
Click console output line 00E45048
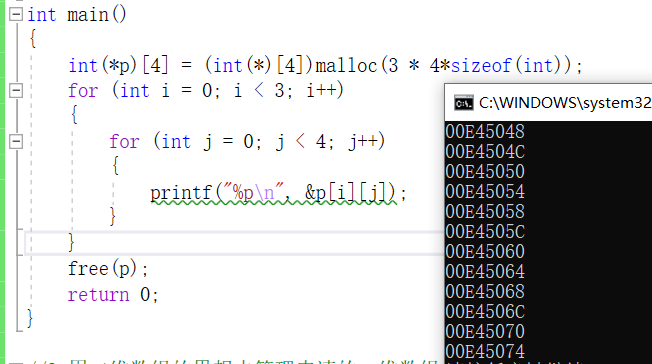coord(485,131)
